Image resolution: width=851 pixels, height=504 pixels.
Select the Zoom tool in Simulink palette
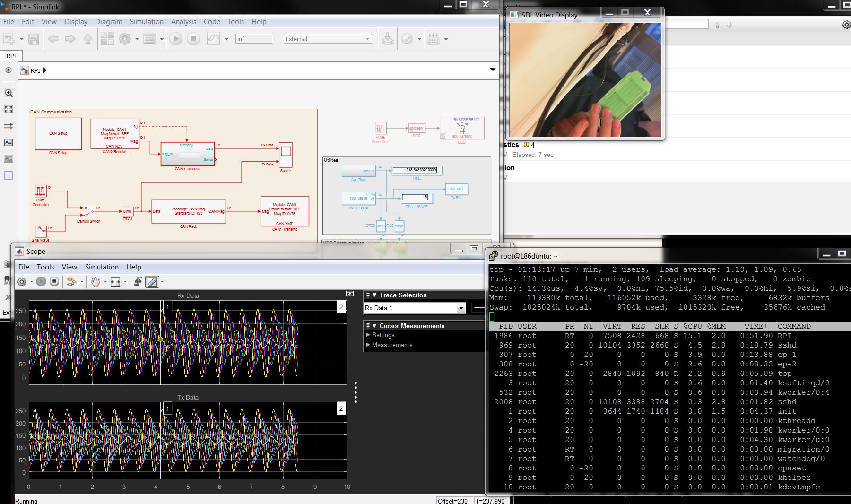click(9, 93)
